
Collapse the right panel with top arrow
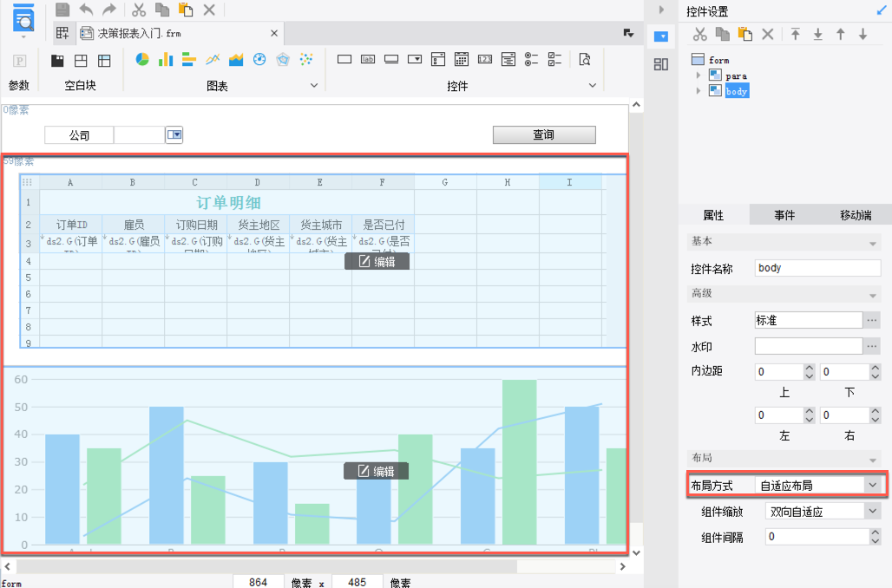pos(661,10)
